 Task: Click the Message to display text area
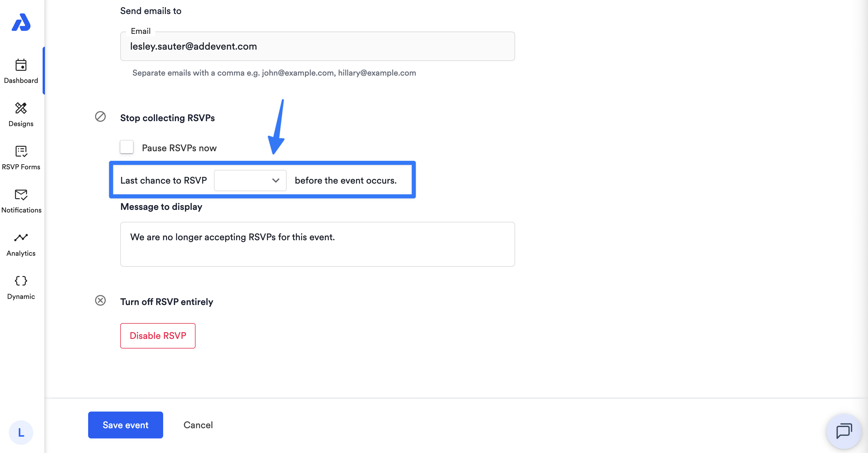(x=318, y=244)
